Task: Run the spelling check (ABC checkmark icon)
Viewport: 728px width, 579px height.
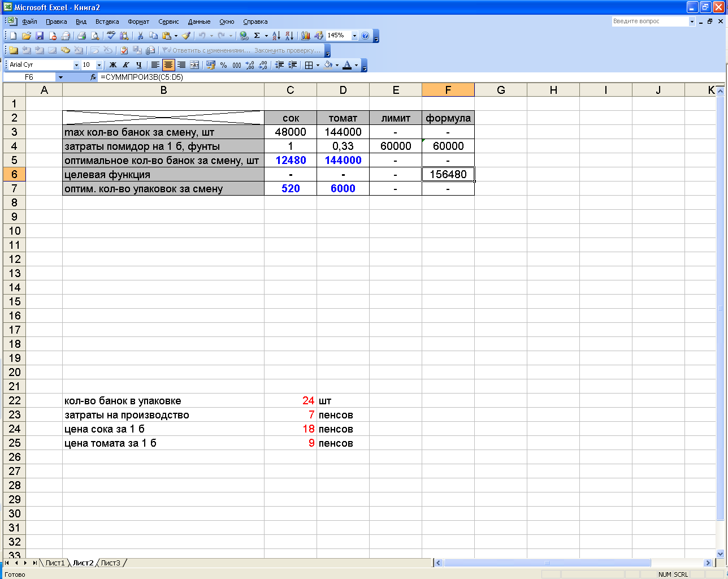Action: coord(111,36)
